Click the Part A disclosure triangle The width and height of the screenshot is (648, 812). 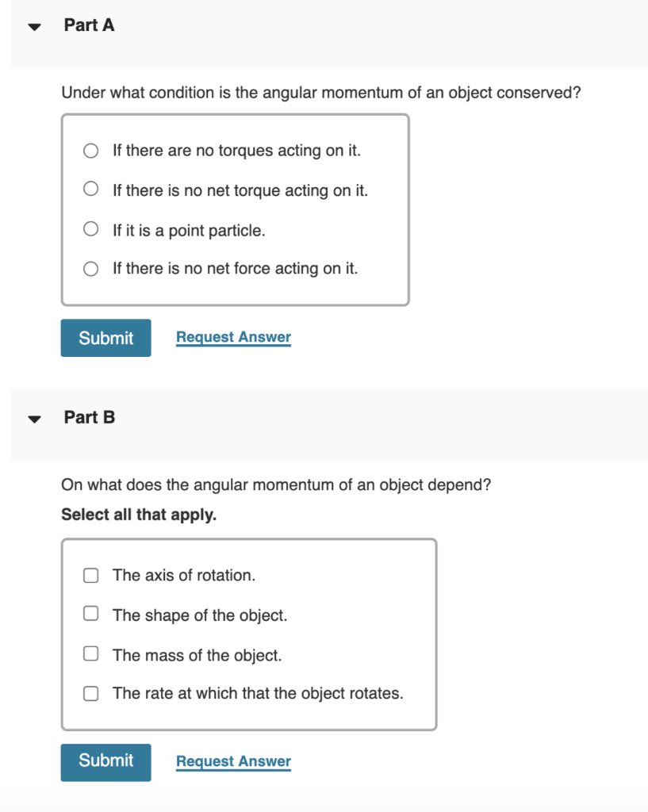click(x=33, y=25)
